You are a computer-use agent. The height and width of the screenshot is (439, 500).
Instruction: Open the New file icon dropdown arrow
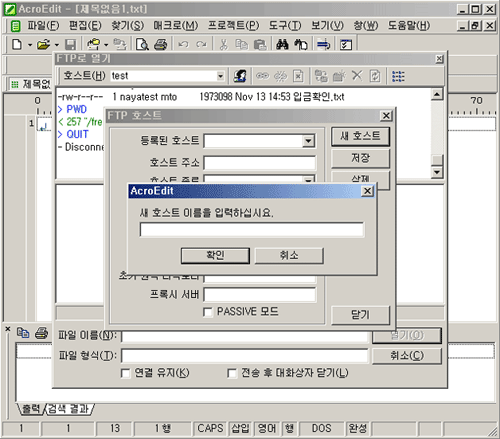[30, 45]
